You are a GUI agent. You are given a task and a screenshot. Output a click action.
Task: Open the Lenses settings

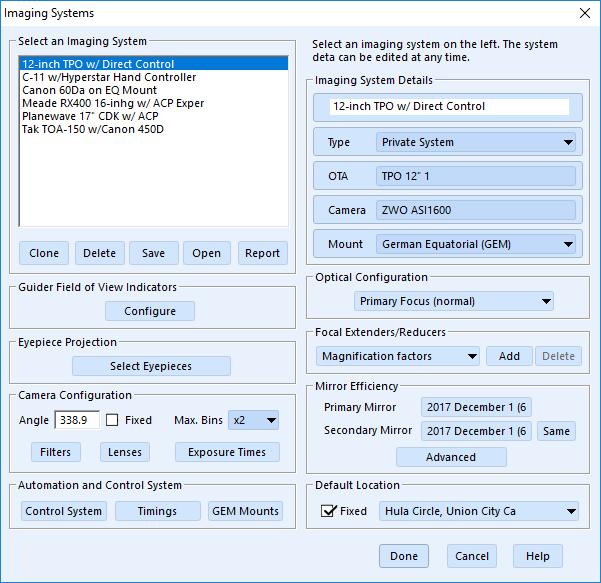pos(125,452)
